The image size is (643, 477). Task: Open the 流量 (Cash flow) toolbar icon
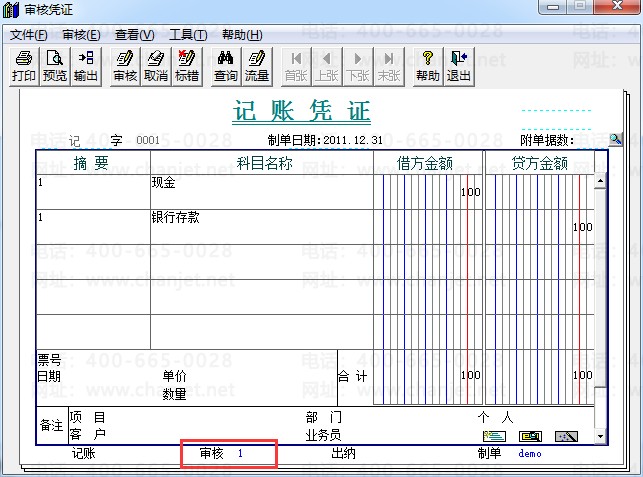257,66
